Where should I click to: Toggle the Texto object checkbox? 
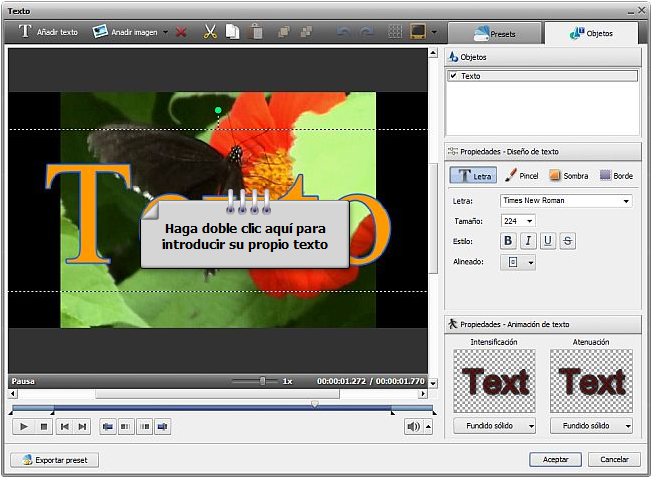click(454, 76)
